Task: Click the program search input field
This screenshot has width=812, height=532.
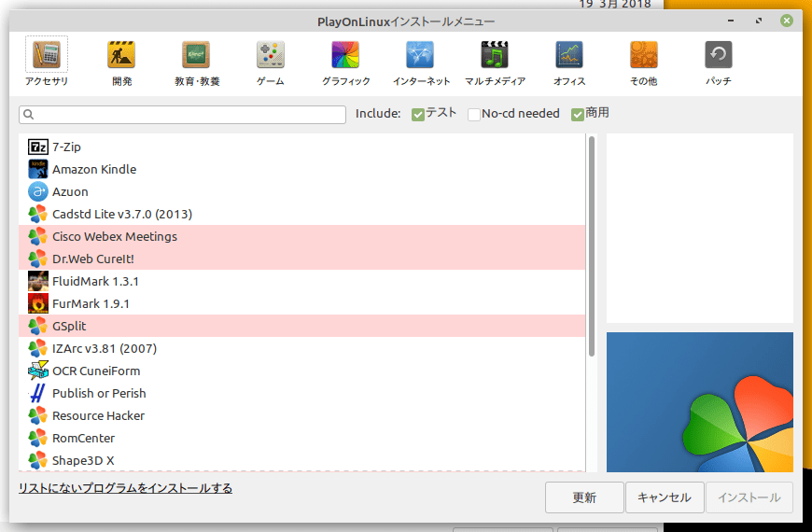Action: pos(182,115)
